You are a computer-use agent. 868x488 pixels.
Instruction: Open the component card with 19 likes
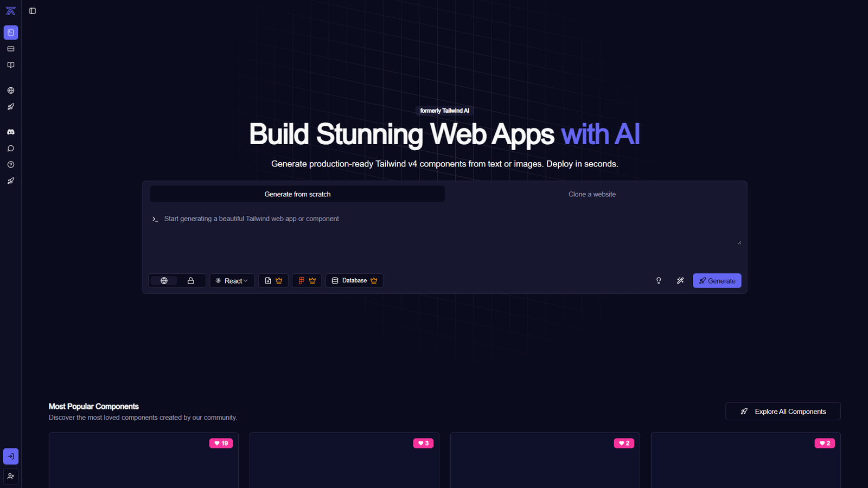tap(144, 460)
